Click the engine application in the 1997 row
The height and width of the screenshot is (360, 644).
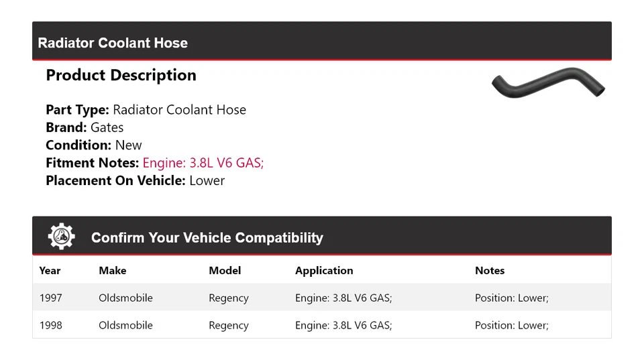click(343, 298)
